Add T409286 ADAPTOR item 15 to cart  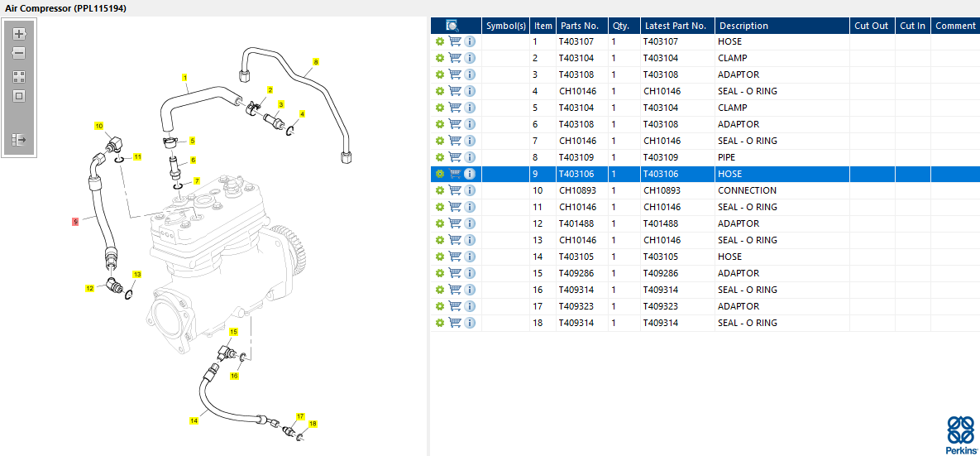click(x=455, y=273)
